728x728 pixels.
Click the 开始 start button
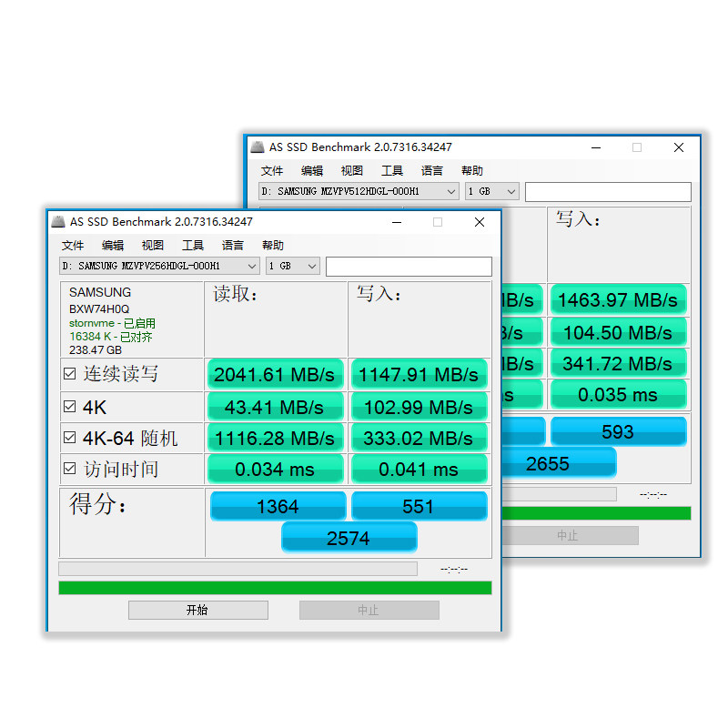(x=198, y=610)
